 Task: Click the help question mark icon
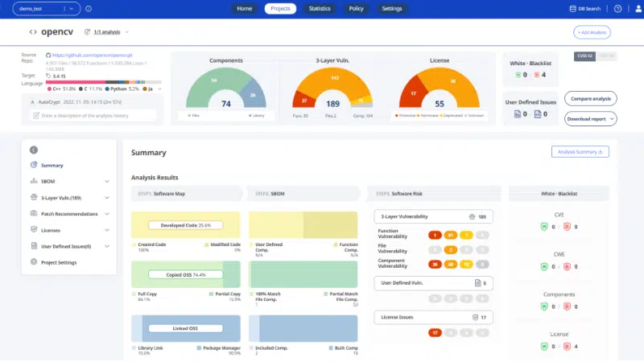click(x=617, y=9)
